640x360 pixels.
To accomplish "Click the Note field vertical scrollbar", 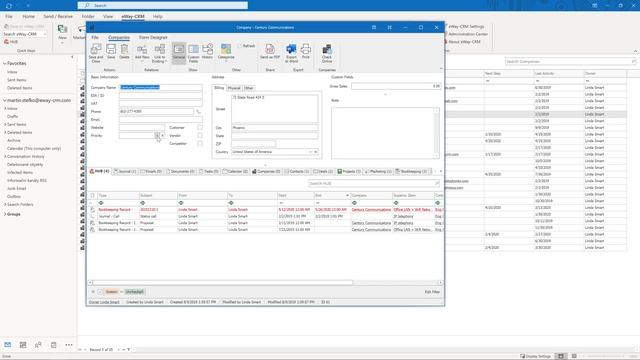I will point(436,133).
